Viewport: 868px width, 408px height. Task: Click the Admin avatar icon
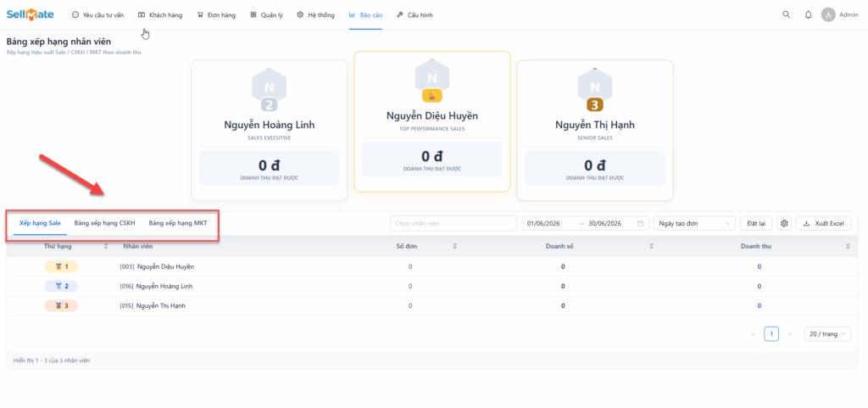point(828,15)
